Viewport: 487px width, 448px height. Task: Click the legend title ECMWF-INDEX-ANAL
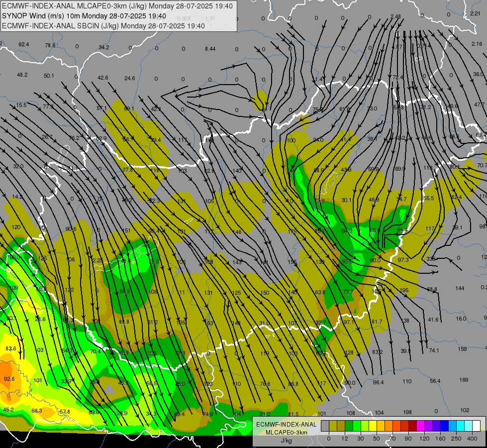click(x=286, y=425)
